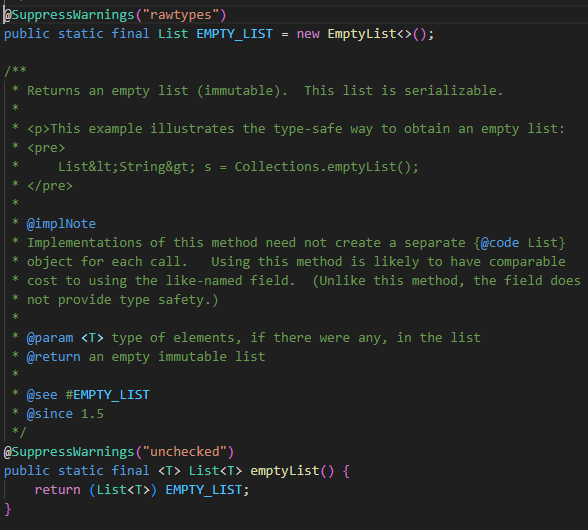Click the List&lt;String&gt; example text
This screenshot has height=530, width=588.
point(126,167)
